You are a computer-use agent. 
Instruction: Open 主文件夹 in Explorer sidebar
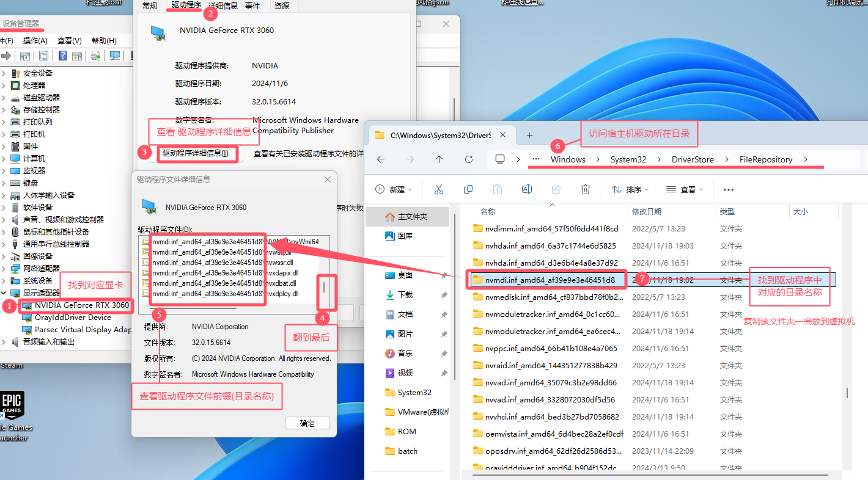[x=407, y=217]
